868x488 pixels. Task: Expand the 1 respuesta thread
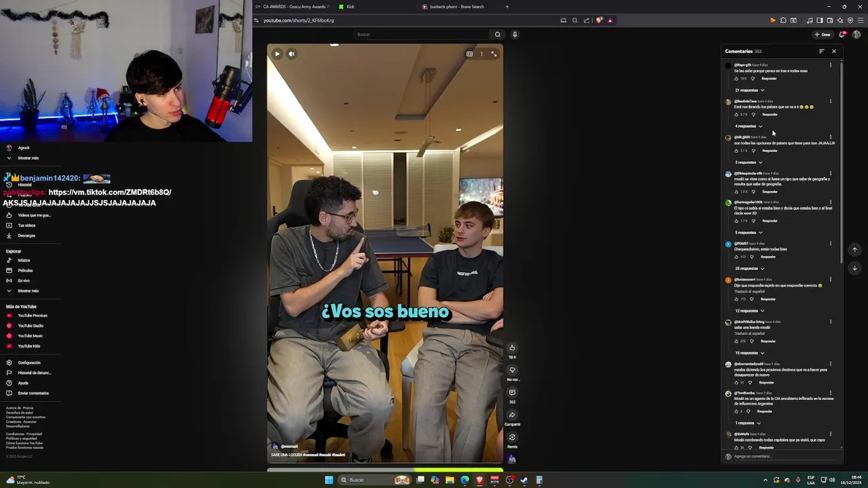[x=748, y=423]
